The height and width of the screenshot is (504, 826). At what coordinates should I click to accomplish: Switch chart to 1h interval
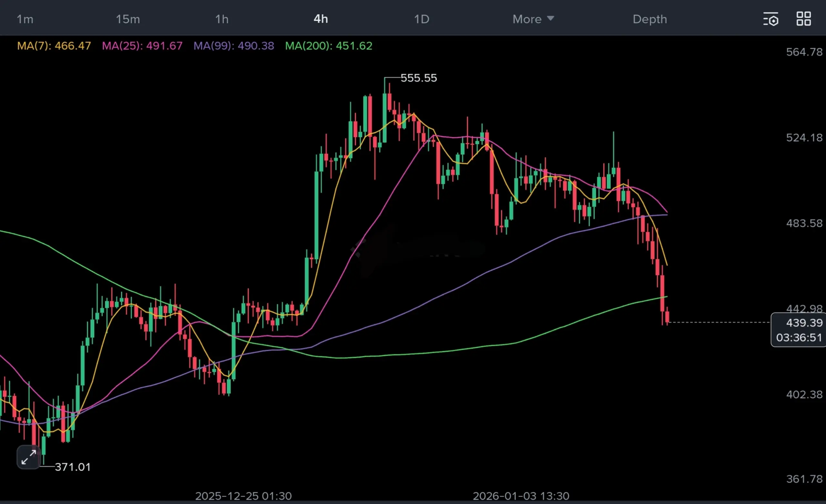[x=222, y=19]
